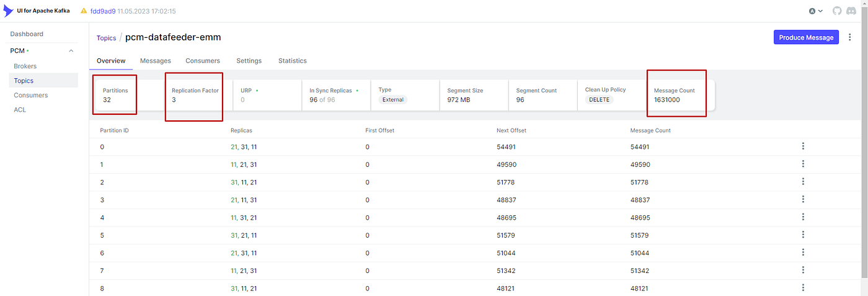Open the kebab menu for partition 3 row

tap(803, 199)
